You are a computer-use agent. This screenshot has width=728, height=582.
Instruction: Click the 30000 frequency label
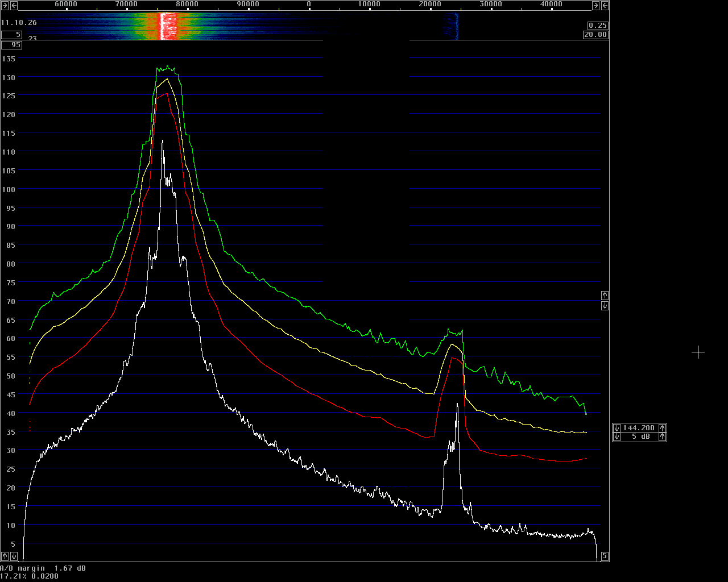click(x=491, y=4)
